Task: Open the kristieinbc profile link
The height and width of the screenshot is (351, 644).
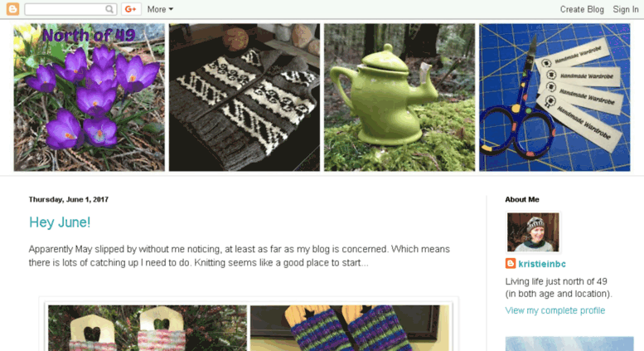Action: point(542,264)
